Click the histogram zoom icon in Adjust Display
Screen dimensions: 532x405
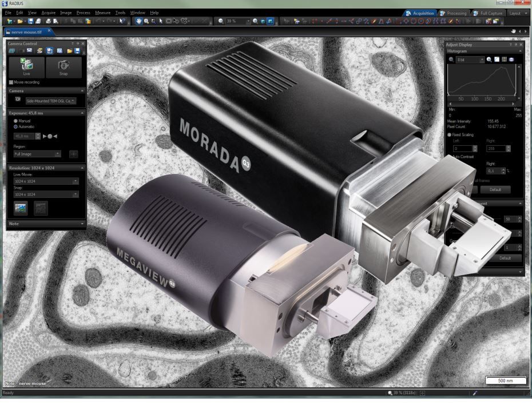[489, 59]
